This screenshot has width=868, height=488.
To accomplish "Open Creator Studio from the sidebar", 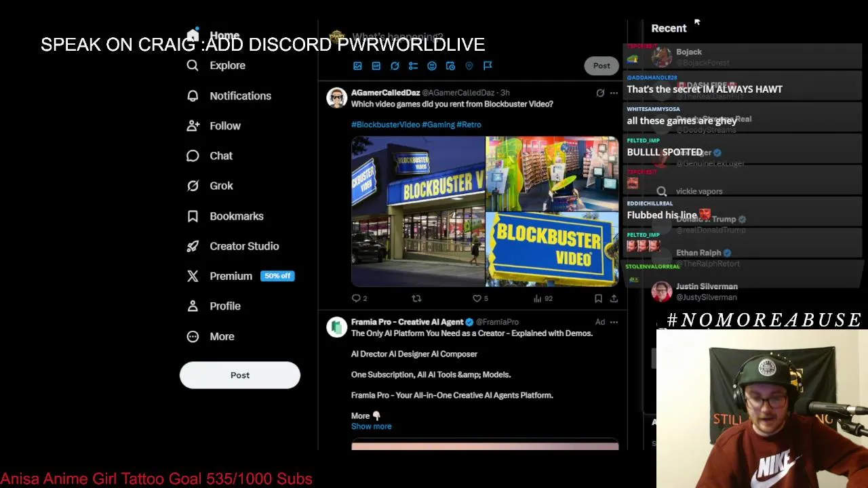I will tap(244, 246).
